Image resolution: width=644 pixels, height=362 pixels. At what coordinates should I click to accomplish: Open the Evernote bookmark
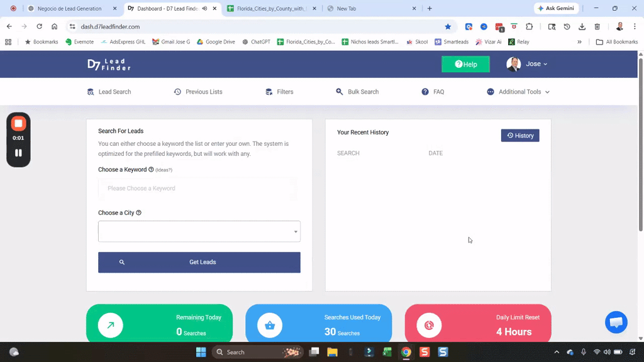(x=80, y=42)
